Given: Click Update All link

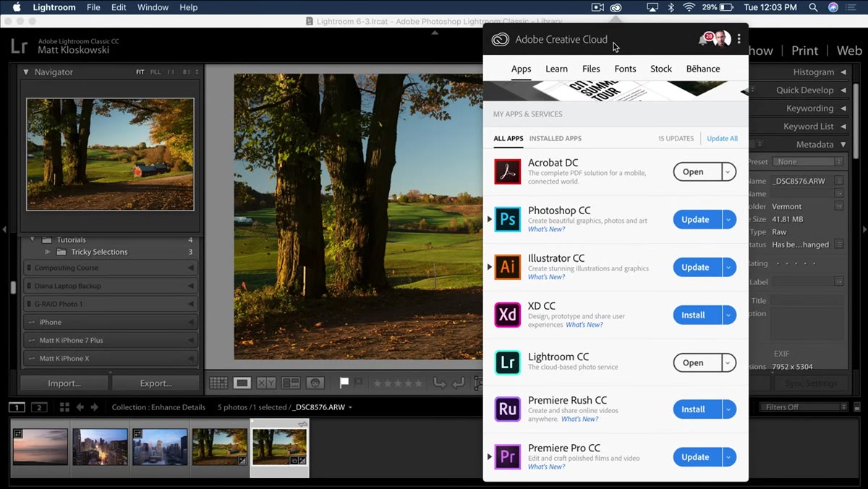Looking at the screenshot, I should [x=723, y=138].
